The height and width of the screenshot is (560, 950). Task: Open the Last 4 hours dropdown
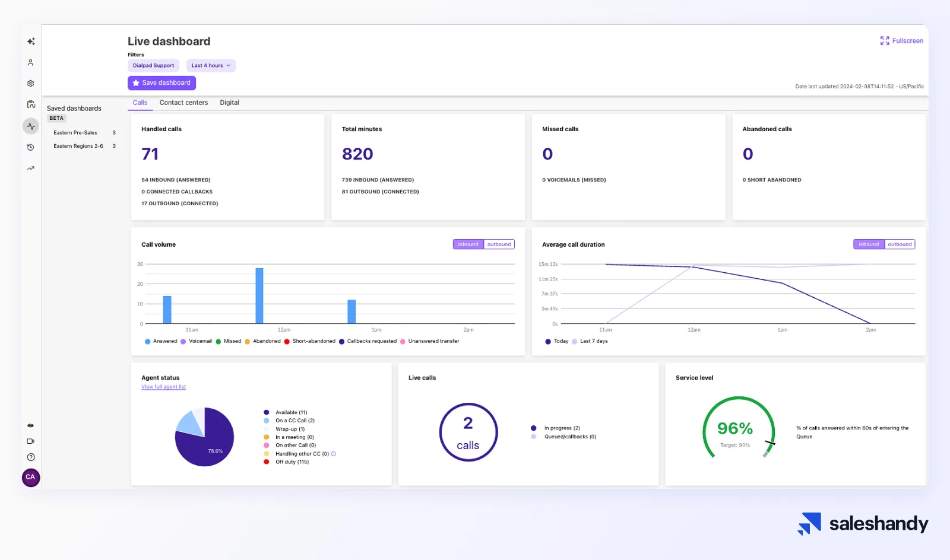[211, 66]
